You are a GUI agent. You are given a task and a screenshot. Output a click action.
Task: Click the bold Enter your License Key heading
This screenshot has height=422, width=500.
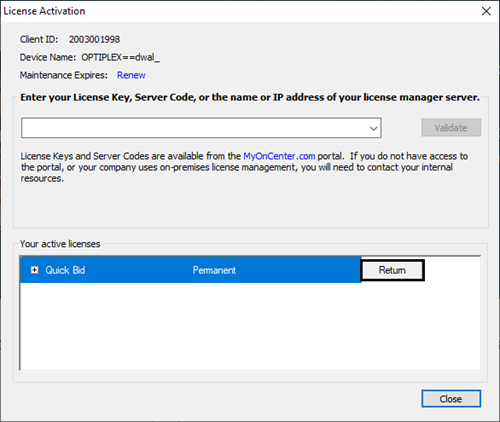250,97
